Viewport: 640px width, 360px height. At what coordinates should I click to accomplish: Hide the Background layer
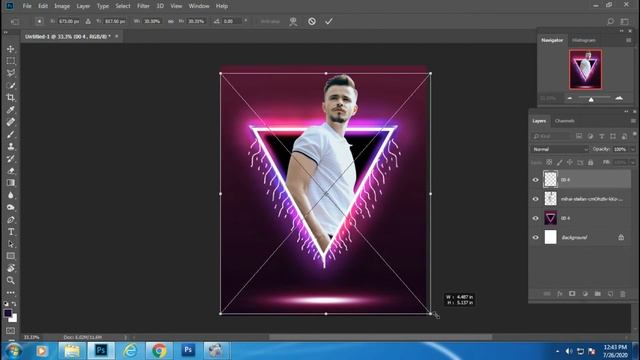pyautogui.click(x=536, y=238)
